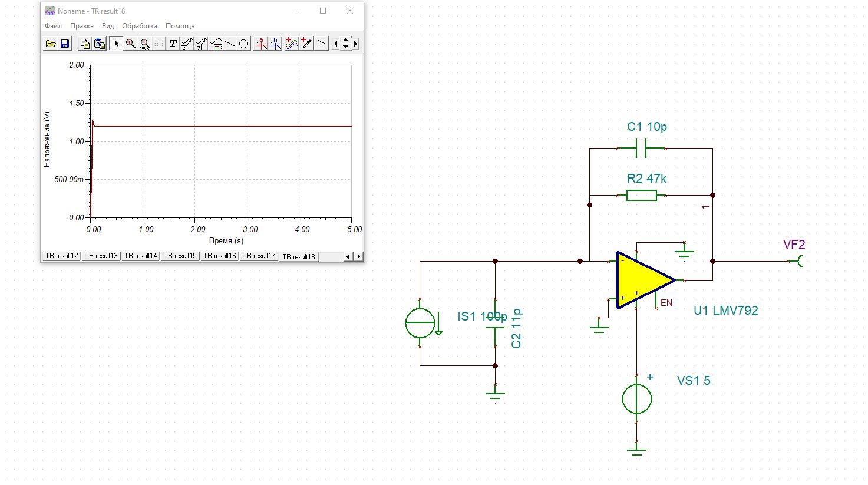Click the toolbar right arrow button
Screen dimensions: 868x485
(x=355, y=44)
